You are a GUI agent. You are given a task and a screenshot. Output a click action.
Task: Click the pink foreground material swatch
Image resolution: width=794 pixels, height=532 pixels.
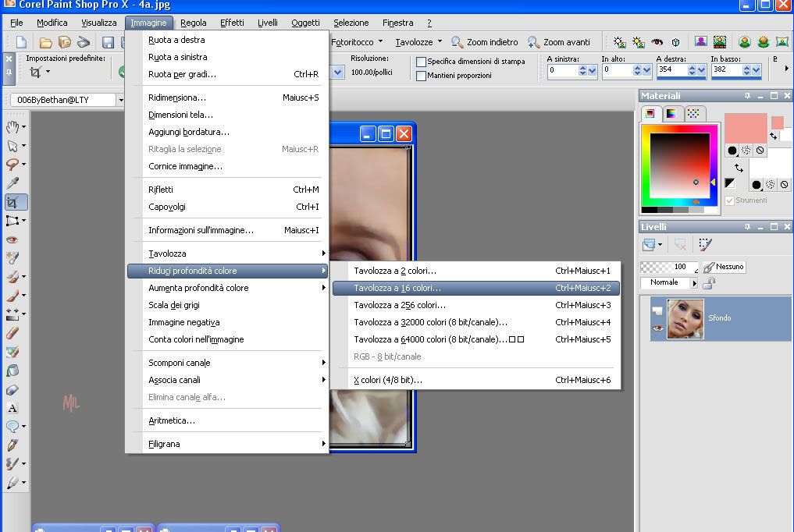pyautogui.click(x=746, y=129)
